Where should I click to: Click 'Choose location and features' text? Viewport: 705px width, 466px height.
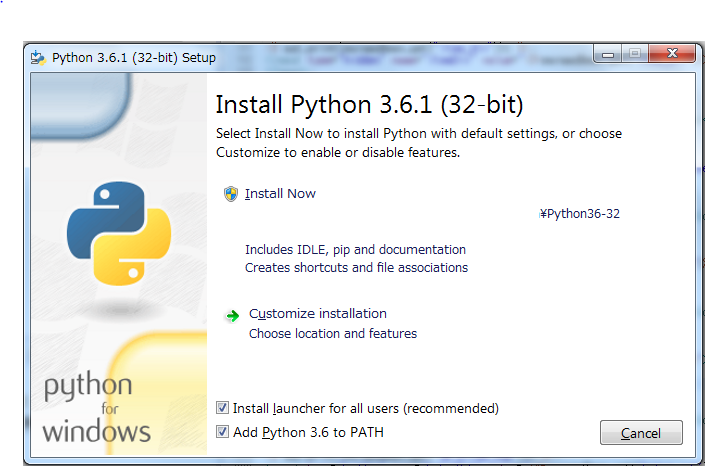[333, 334]
